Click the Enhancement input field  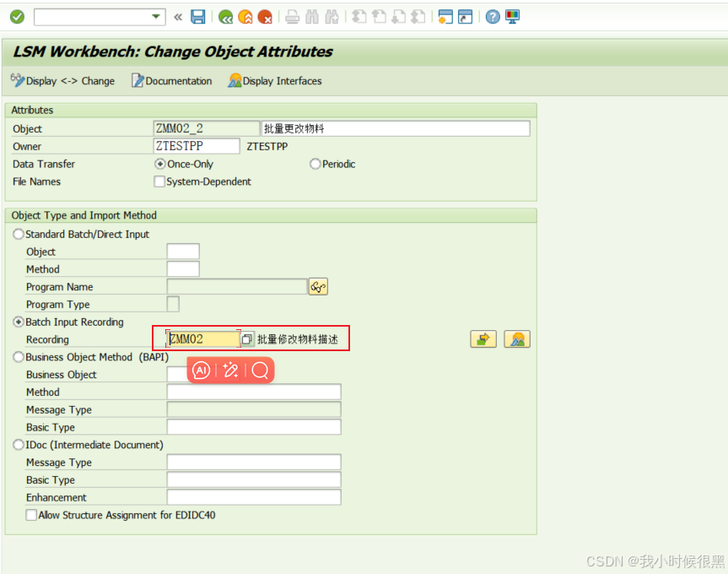(254, 497)
